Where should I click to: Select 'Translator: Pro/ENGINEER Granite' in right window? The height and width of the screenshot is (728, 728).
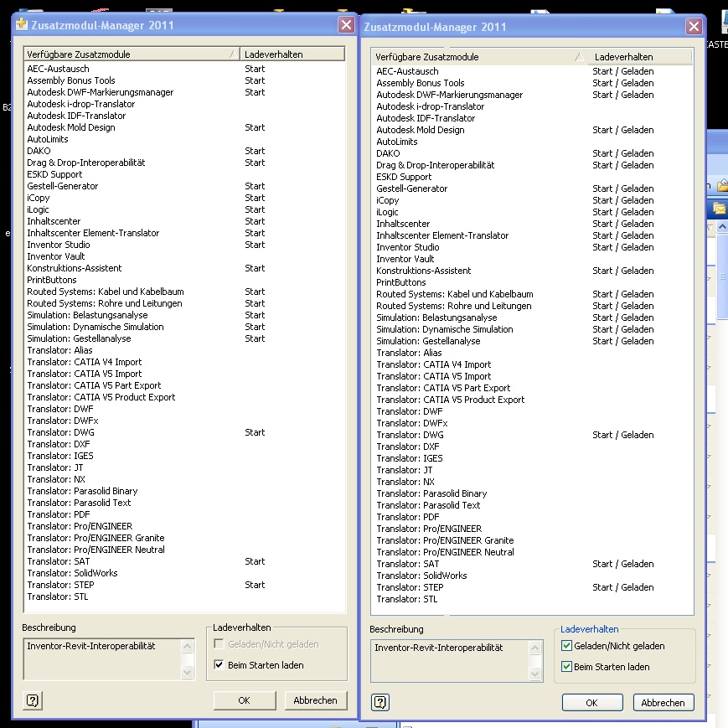445,540
